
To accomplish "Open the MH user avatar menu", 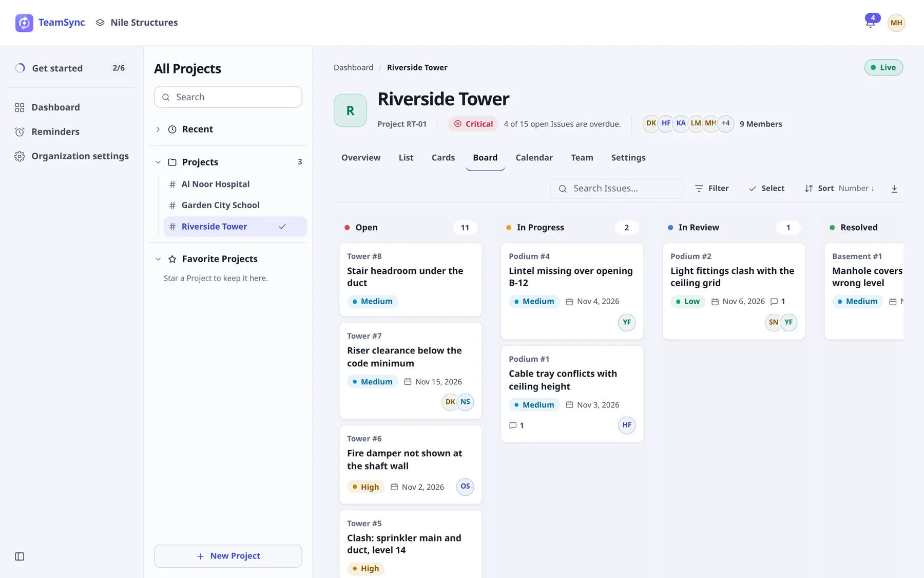I will click(896, 23).
